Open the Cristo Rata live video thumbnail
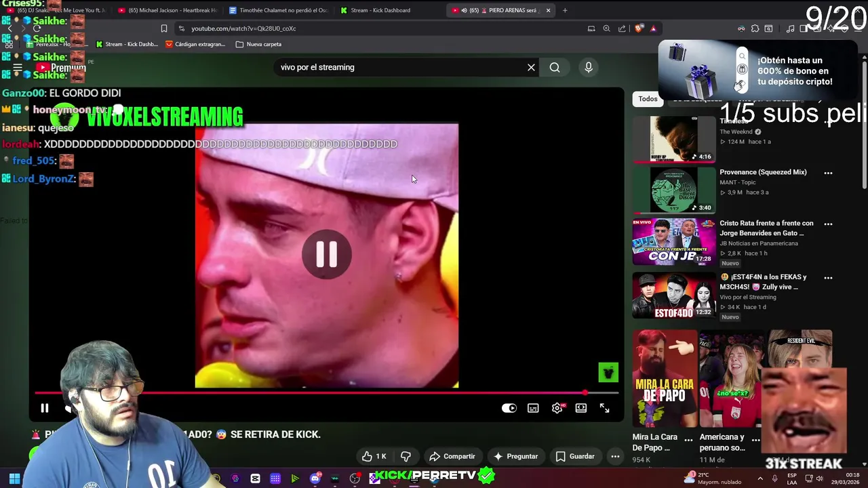This screenshot has width=868, height=488. [673, 241]
